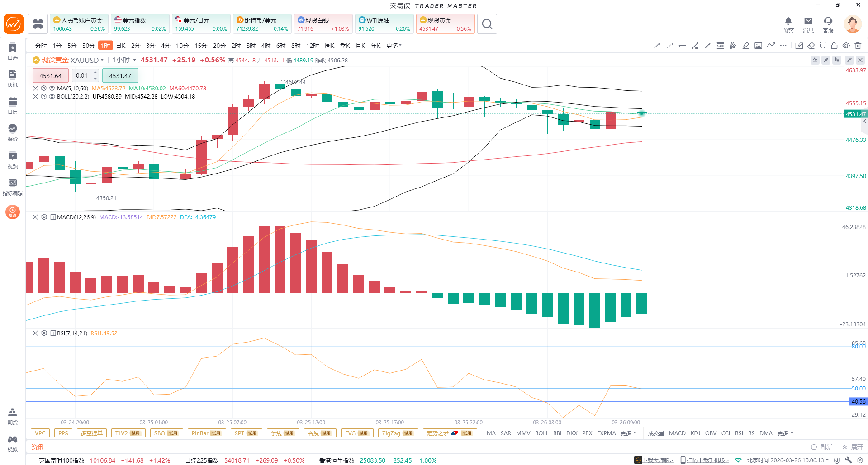Switch to the 5分 timeframe tab

pyautogui.click(x=72, y=46)
